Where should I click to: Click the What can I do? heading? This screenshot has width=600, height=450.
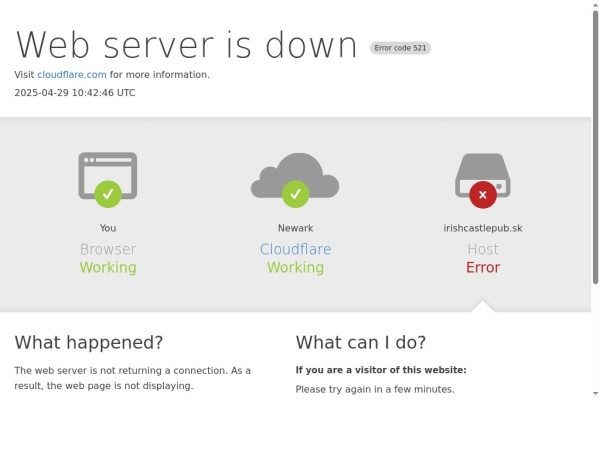tap(360, 342)
